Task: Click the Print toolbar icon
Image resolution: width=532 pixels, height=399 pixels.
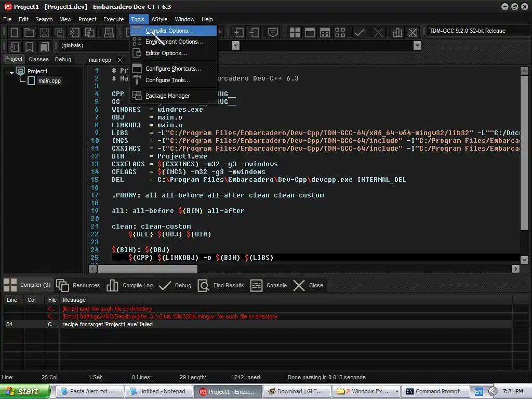Action: point(109,33)
